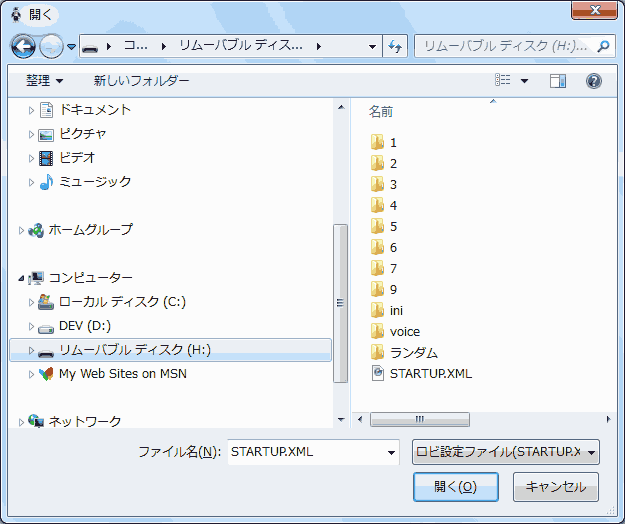Select ドキュメント in navigation tree
The width and height of the screenshot is (625, 524).
pos(95,110)
